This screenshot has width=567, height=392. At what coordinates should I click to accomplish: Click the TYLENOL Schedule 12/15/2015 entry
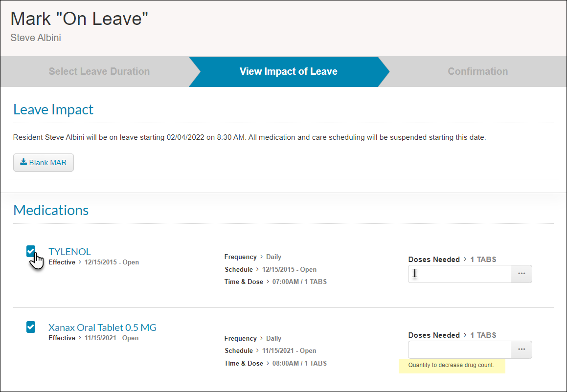tap(271, 269)
